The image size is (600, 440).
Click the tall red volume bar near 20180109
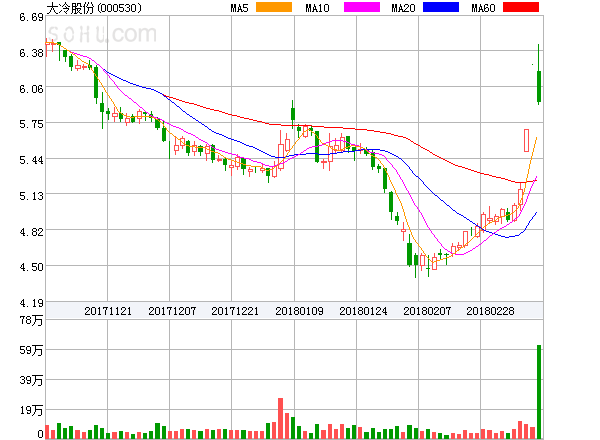click(280, 418)
